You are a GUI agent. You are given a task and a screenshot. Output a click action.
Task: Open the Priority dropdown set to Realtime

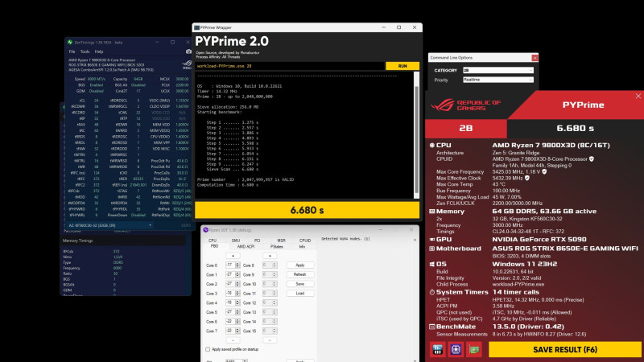[497, 80]
